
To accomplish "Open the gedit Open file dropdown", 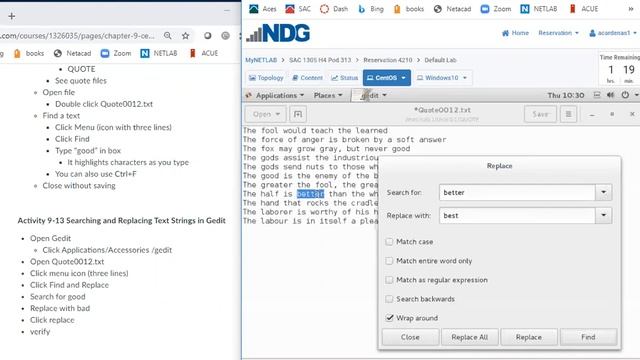I will point(266,114).
